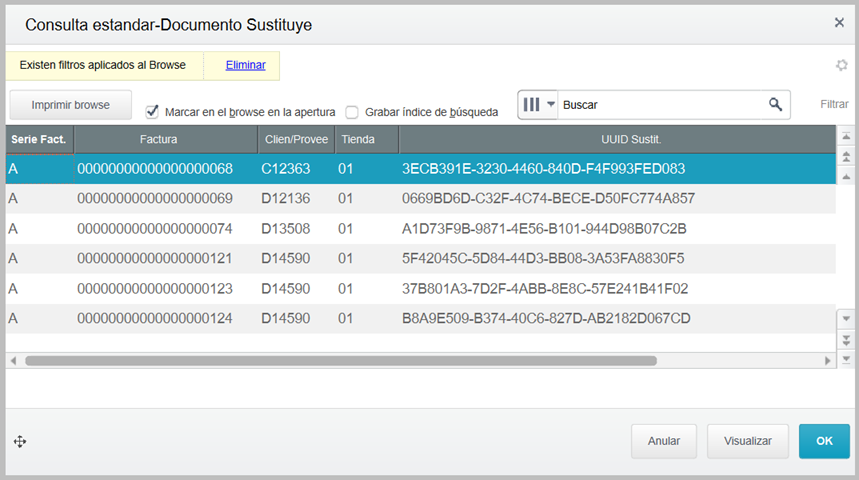This screenshot has height=480, width=859.
Task: Click the page down double-arrow icon
Action: point(846,338)
